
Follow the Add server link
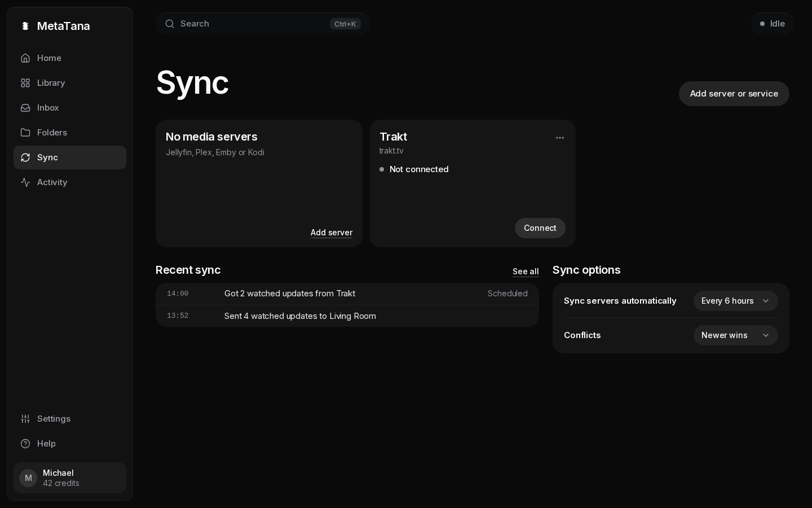tap(332, 233)
